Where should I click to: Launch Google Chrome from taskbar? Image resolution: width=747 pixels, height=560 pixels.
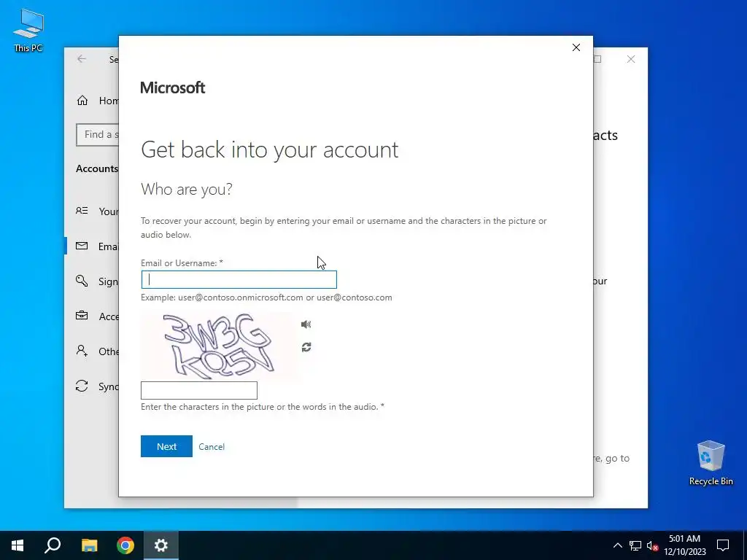(x=125, y=545)
